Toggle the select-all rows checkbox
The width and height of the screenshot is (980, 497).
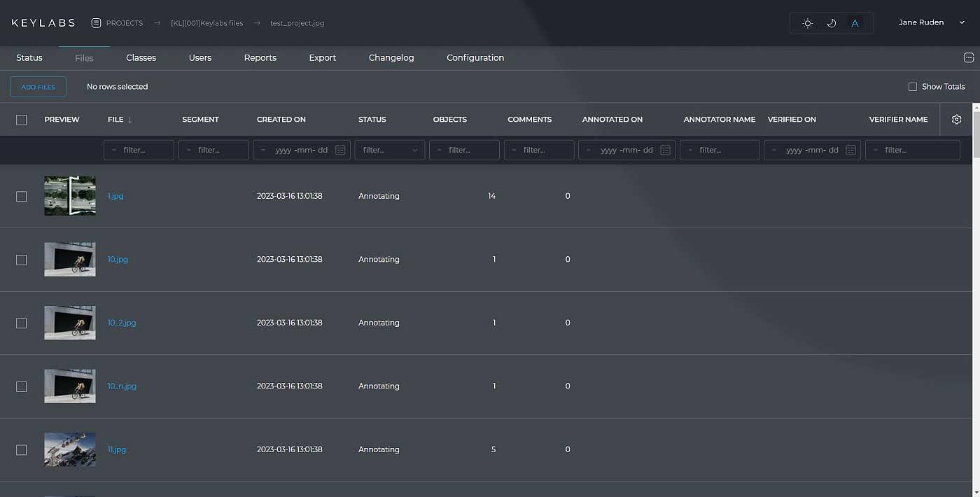22,120
